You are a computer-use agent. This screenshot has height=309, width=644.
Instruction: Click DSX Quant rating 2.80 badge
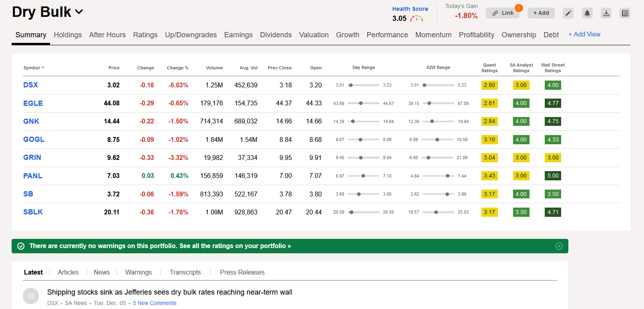(x=490, y=85)
